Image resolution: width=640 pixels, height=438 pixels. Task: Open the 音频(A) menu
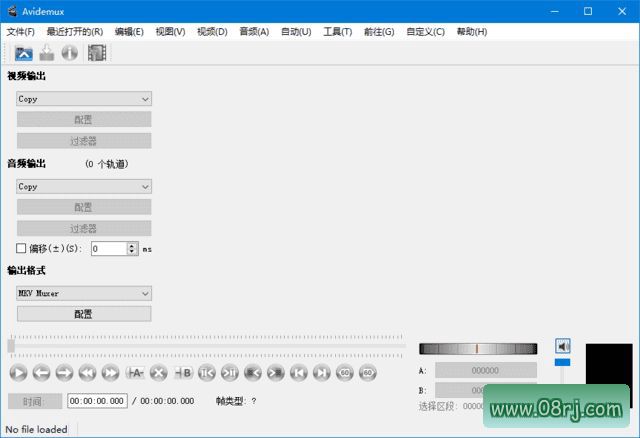click(254, 32)
